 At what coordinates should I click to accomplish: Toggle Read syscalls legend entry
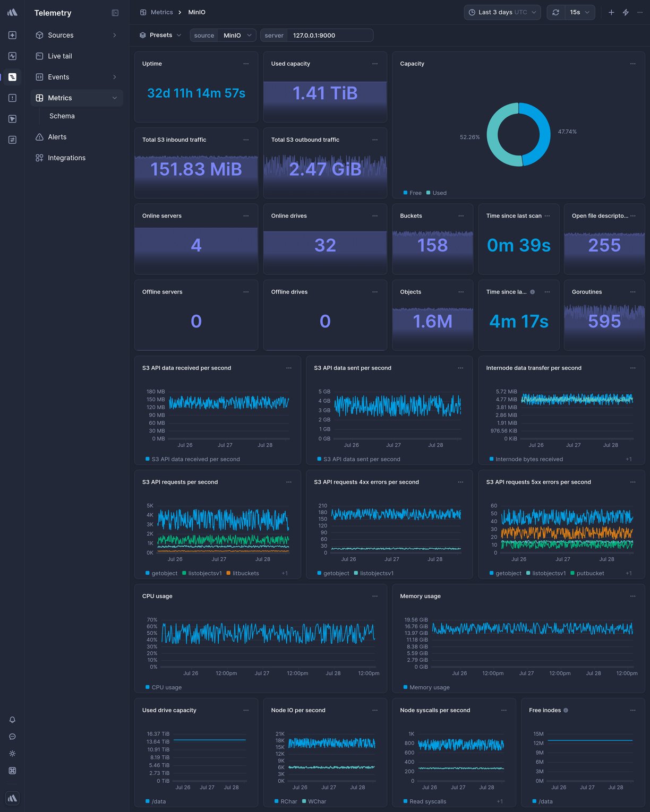(x=425, y=801)
